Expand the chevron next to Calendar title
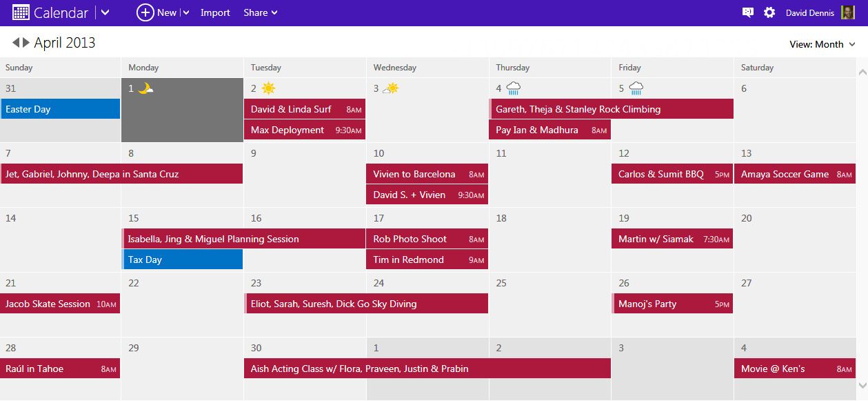The width and height of the screenshot is (868, 401). [x=105, y=12]
